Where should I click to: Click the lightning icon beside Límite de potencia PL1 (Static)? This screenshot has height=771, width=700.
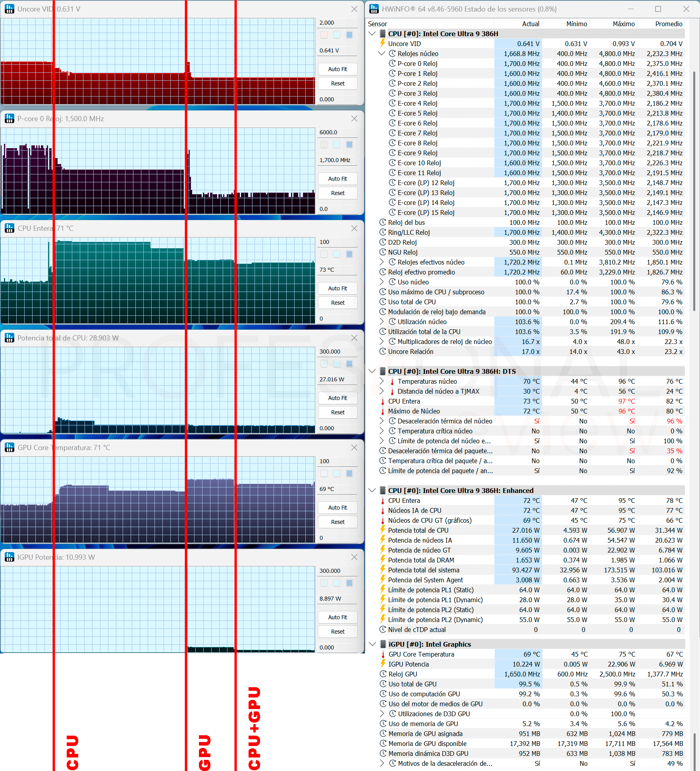[x=383, y=589]
